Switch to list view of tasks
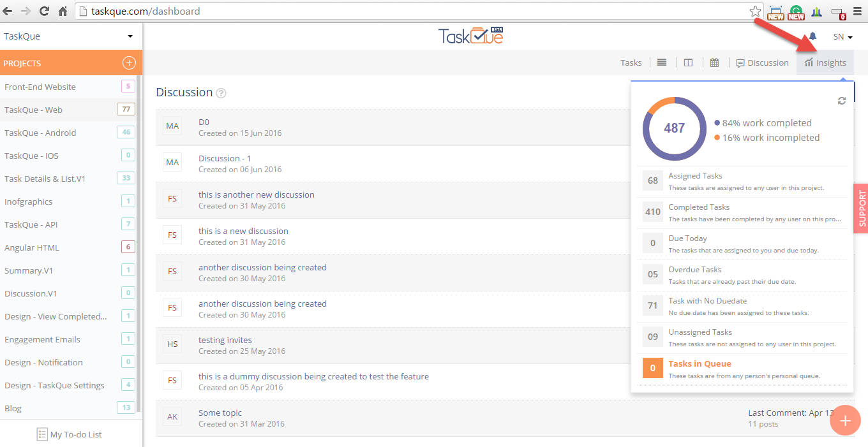 [662, 62]
